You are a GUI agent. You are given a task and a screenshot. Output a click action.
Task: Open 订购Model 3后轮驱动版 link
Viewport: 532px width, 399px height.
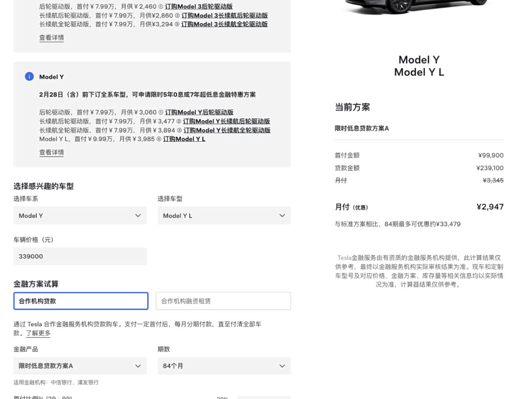tap(199, 7)
